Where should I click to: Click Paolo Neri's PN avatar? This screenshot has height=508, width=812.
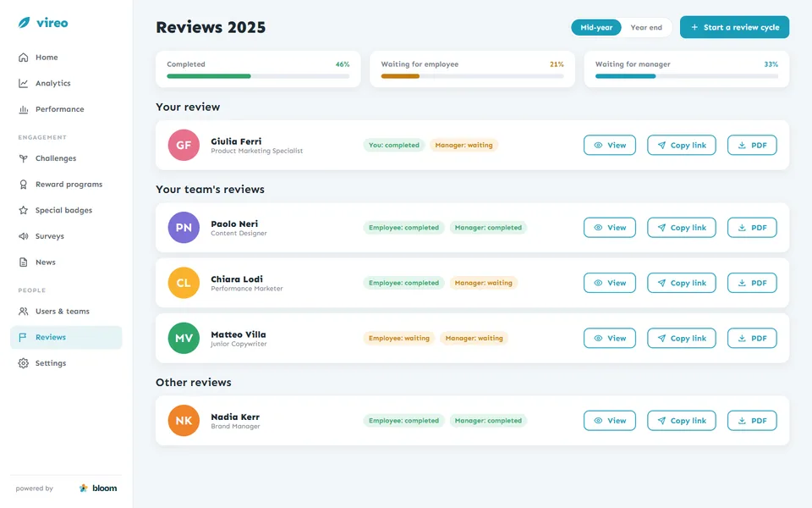pyautogui.click(x=184, y=228)
